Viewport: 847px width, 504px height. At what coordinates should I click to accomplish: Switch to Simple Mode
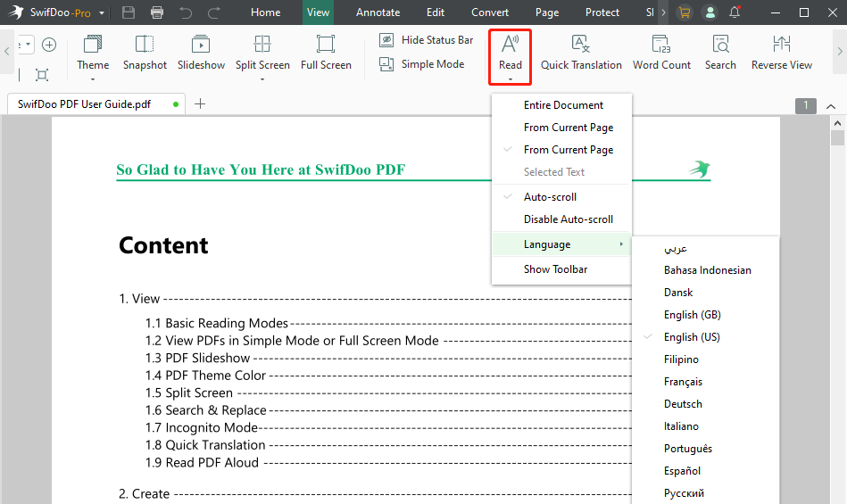coord(422,64)
